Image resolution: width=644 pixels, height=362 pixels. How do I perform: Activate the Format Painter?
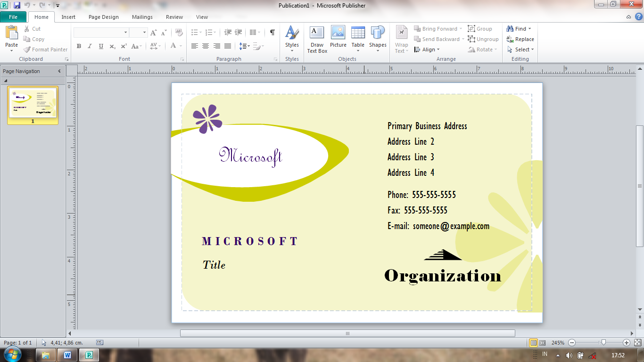point(45,49)
